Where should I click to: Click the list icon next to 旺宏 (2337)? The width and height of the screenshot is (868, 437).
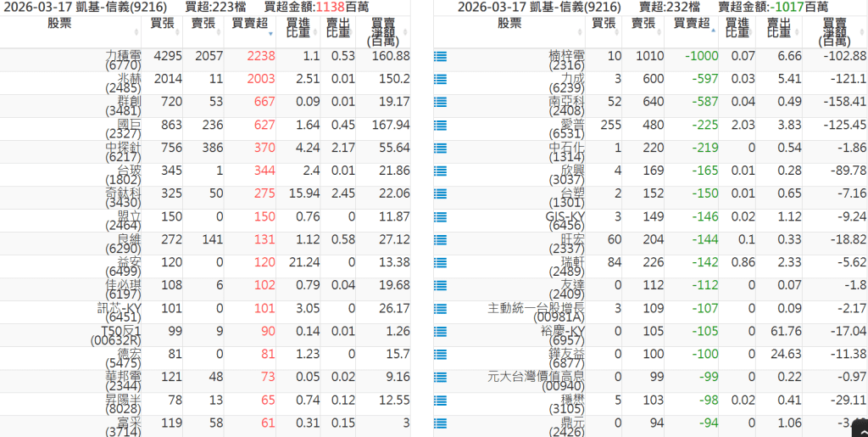coord(440,240)
